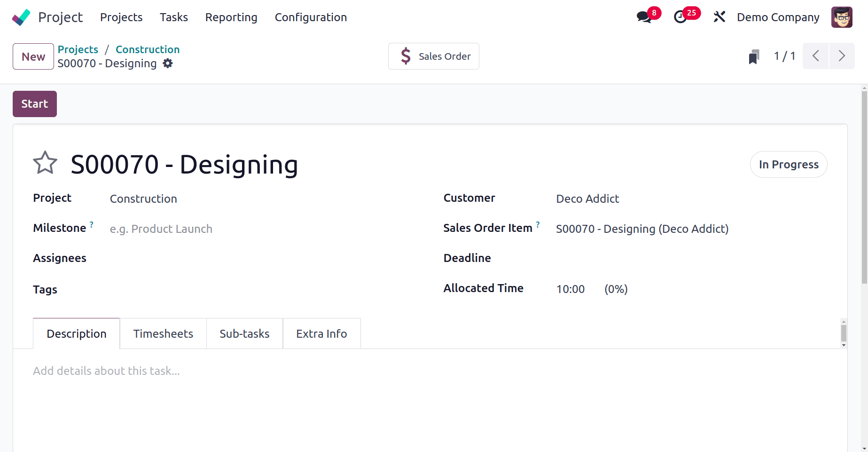Toggle the favorite star on the task

coord(45,163)
